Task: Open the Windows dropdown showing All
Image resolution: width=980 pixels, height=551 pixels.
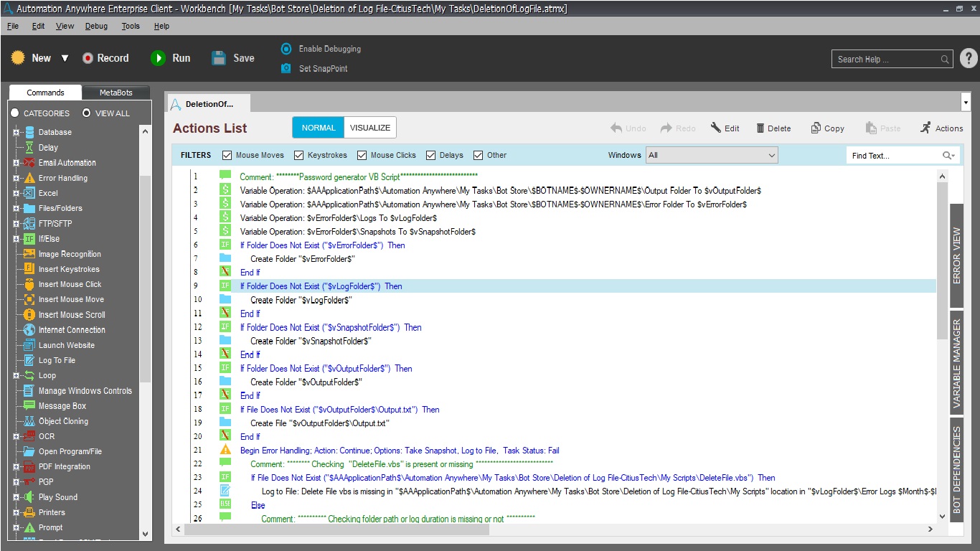Action: [x=712, y=155]
